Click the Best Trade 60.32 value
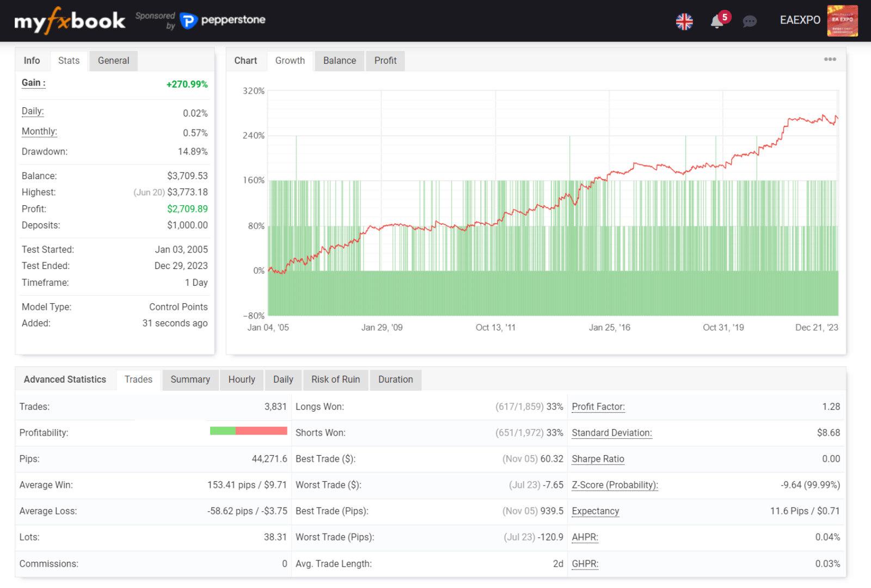Image resolution: width=871 pixels, height=588 pixels. (x=552, y=459)
